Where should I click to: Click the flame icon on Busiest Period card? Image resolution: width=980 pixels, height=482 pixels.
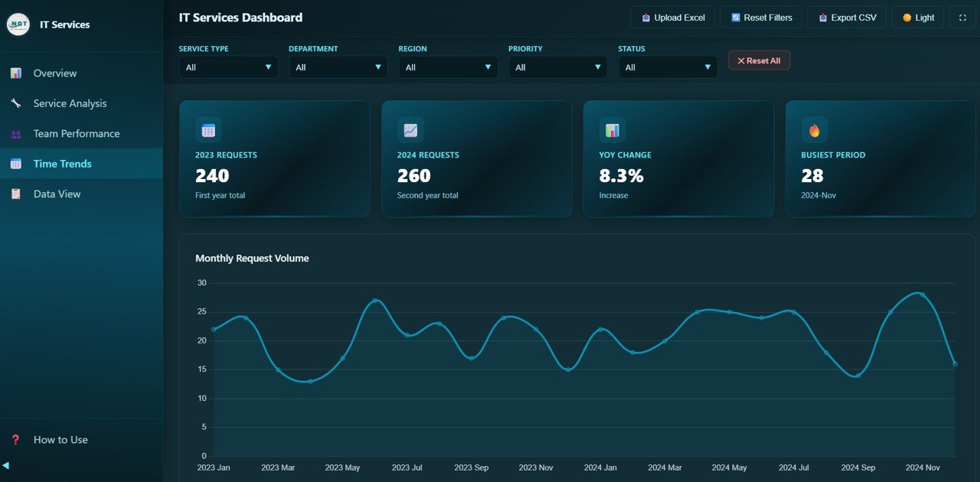[x=813, y=130]
